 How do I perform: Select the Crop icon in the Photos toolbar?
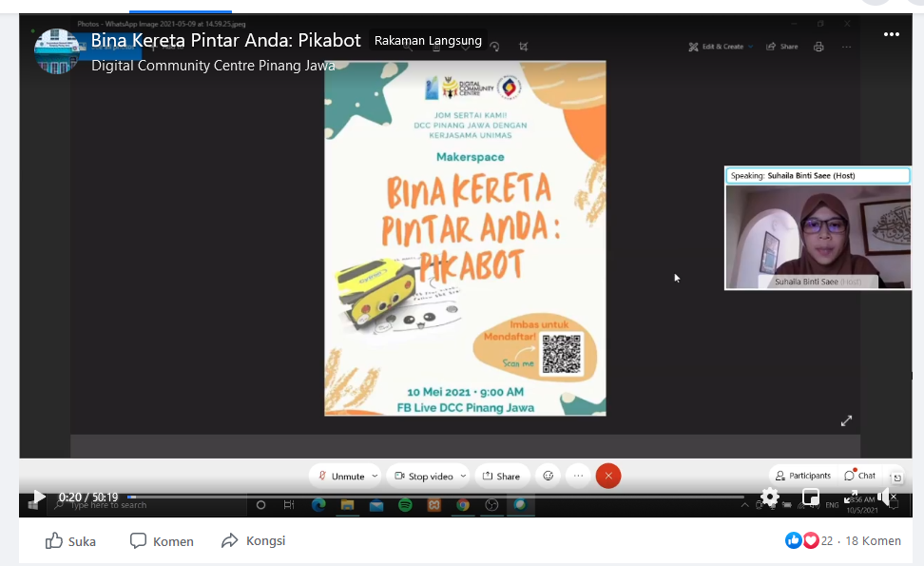(x=523, y=47)
